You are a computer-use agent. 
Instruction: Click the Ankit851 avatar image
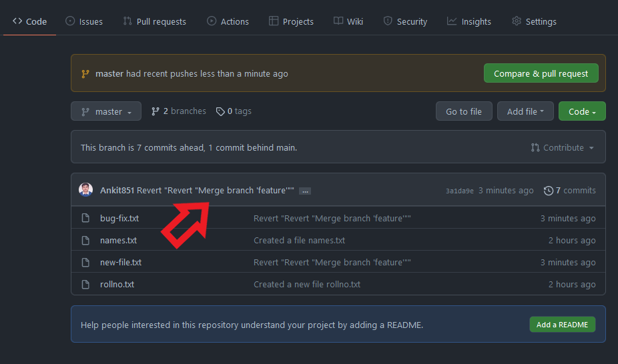point(86,190)
